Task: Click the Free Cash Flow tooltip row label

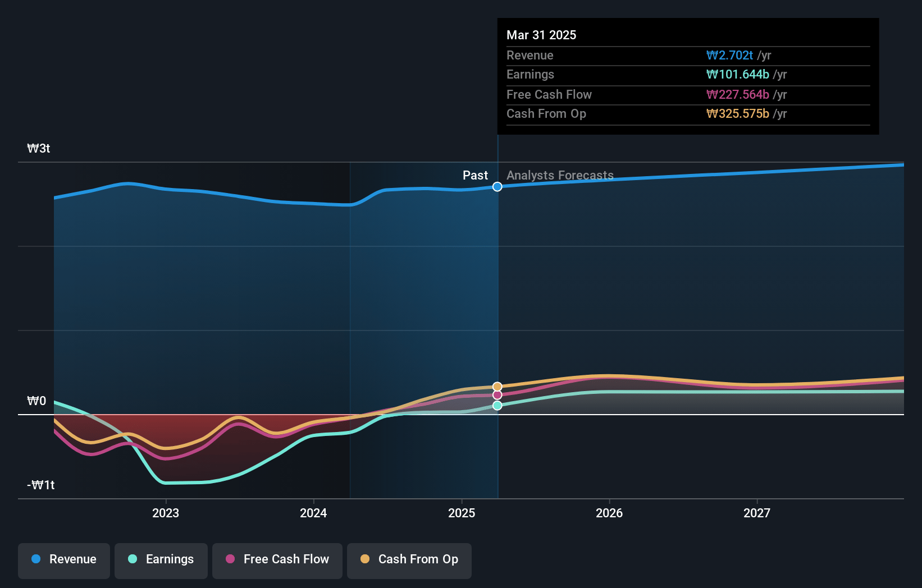Action: tap(549, 94)
